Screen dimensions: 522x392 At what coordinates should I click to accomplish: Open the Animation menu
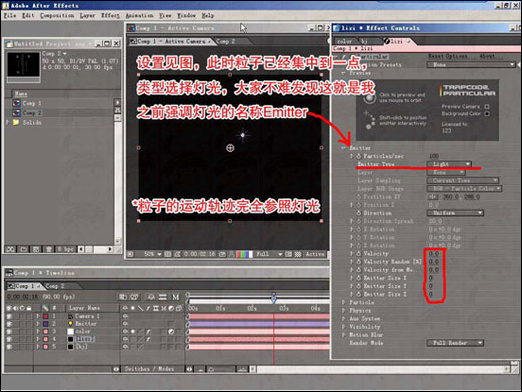click(139, 15)
